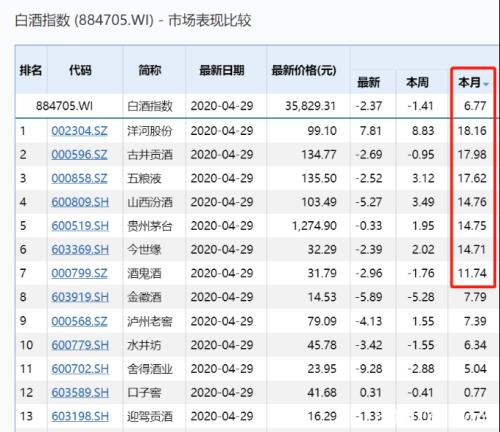Select the 金徽酒 name cell
500x432 pixels.
(144, 297)
